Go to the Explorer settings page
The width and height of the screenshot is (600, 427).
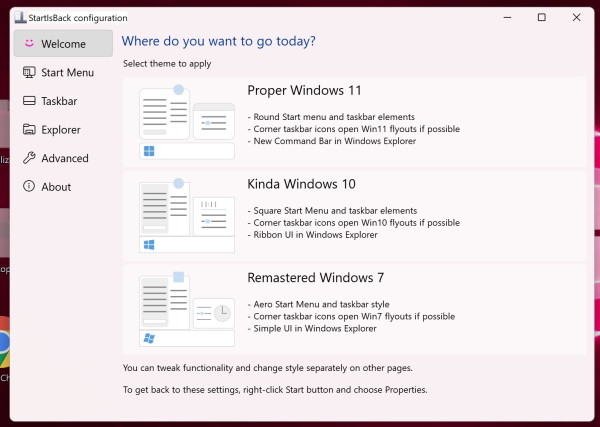coord(61,130)
